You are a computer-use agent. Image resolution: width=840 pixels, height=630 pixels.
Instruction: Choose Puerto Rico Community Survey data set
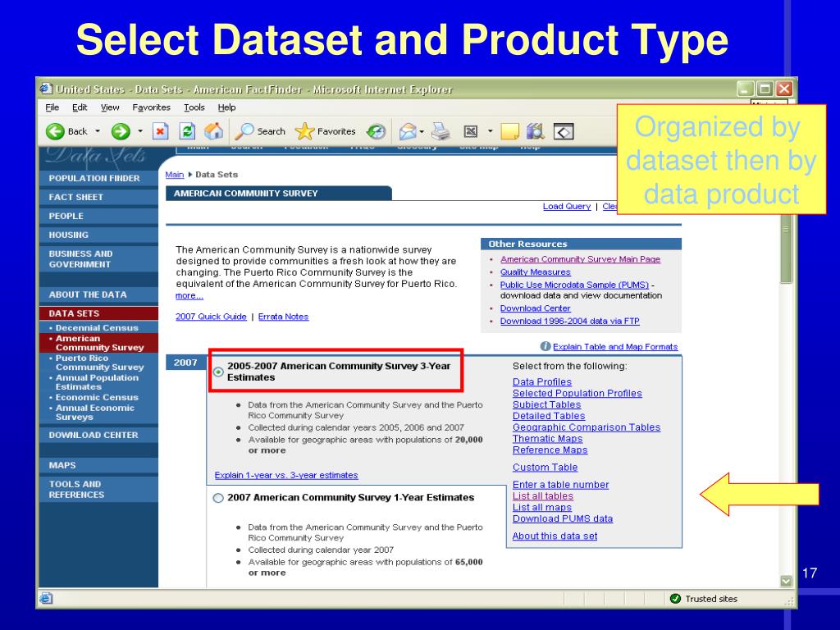click(x=99, y=363)
